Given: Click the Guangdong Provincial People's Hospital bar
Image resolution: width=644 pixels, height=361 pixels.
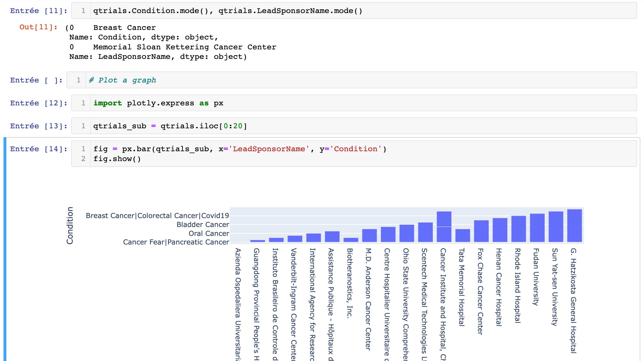Looking at the screenshot, I should point(258,241).
